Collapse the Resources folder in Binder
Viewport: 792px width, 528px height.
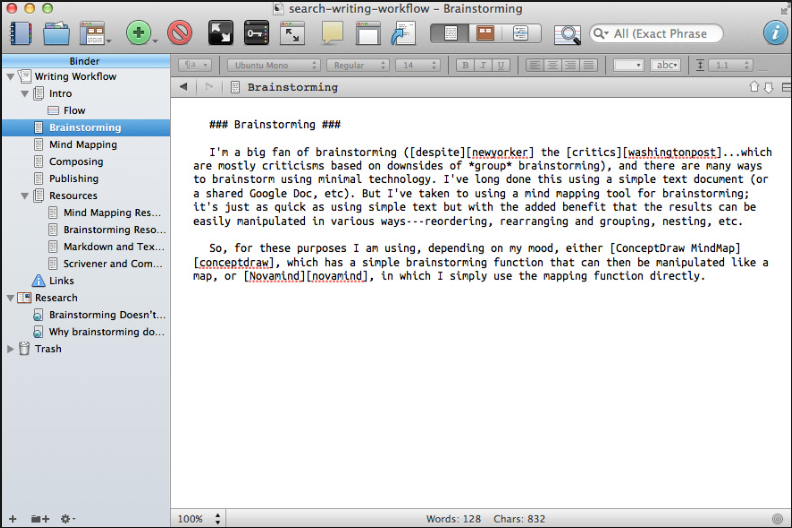(x=24, y=196)
